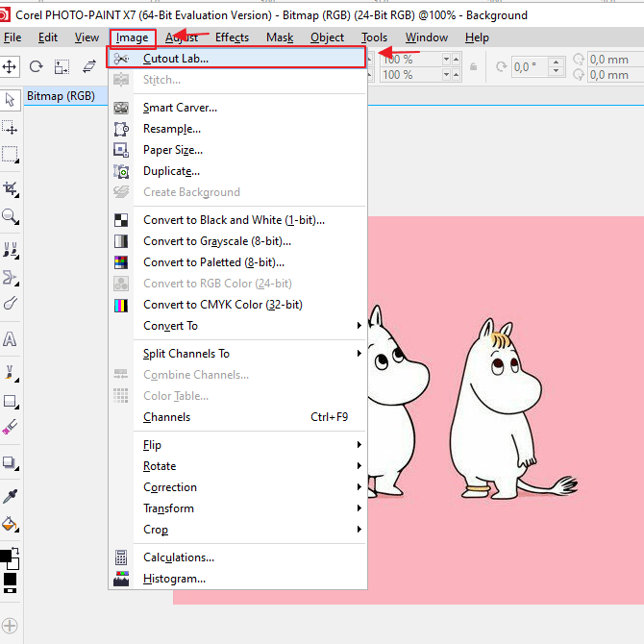Expand the Rotate submenu
Screen dimensions: 644x644
click(236, 466)
